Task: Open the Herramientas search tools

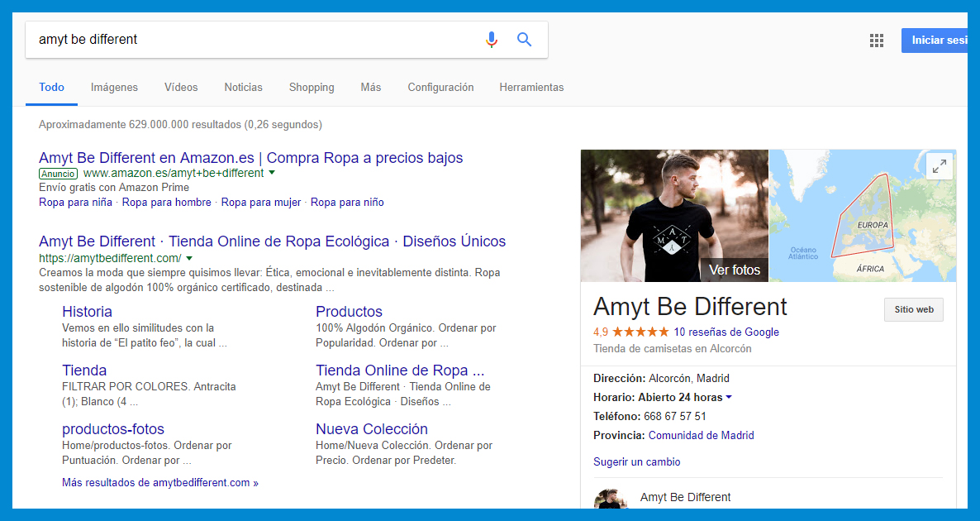Action: [531, 88]
